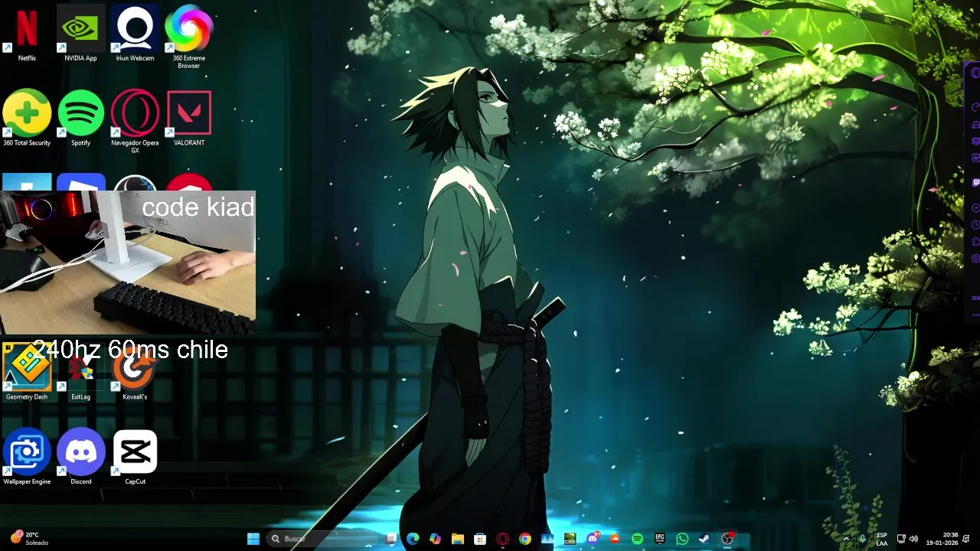The image size is (980, 551).
Task: Open the clock showing 20:38
Action: coord(942,539)
